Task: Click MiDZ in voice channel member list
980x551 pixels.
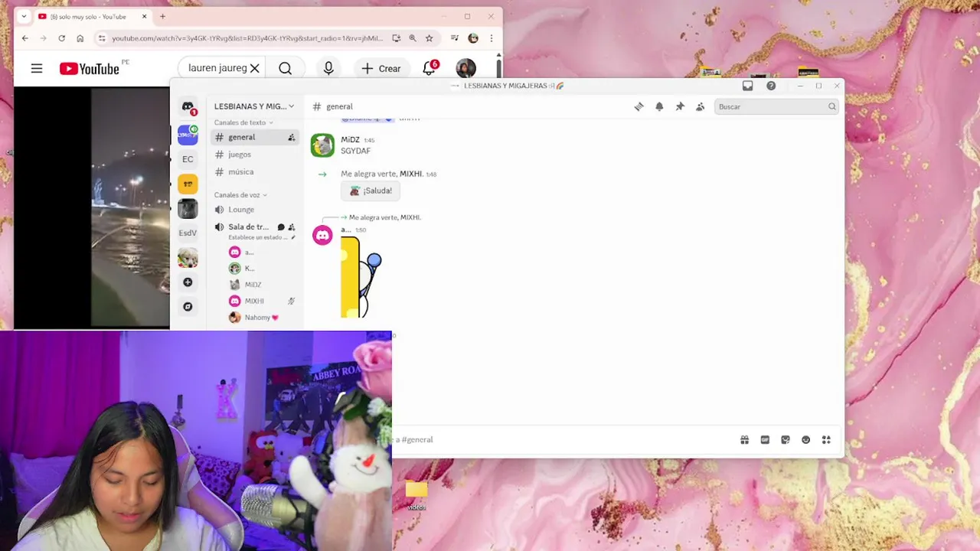Action: (x=253, y=285)
